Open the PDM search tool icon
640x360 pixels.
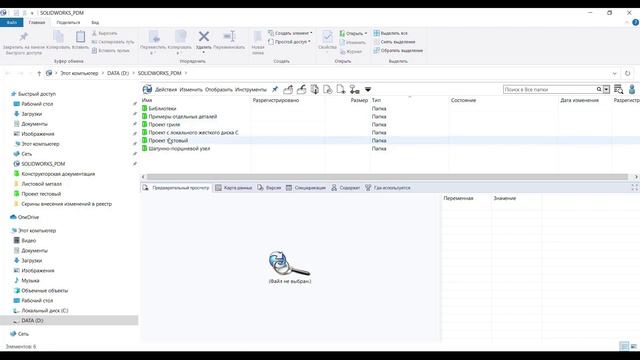coord(618,89)
